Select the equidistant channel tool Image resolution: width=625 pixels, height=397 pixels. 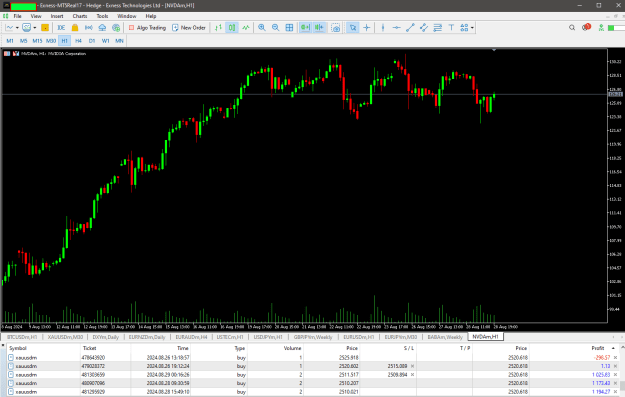[x=424, y=28]
